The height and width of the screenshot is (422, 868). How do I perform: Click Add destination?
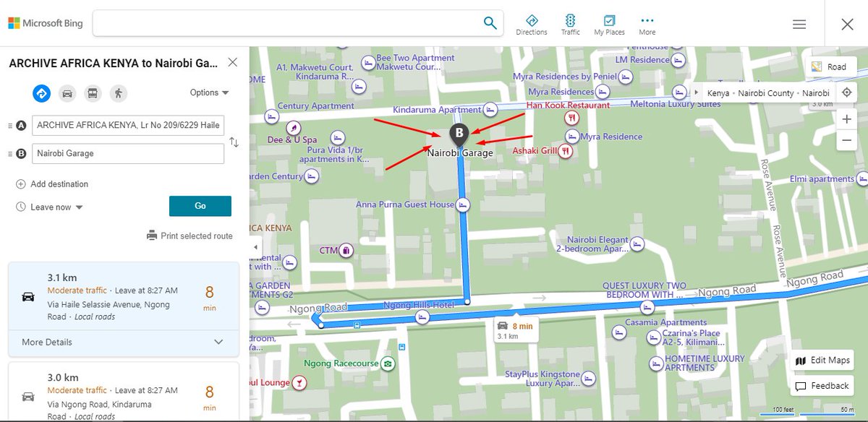click(52, 184)
